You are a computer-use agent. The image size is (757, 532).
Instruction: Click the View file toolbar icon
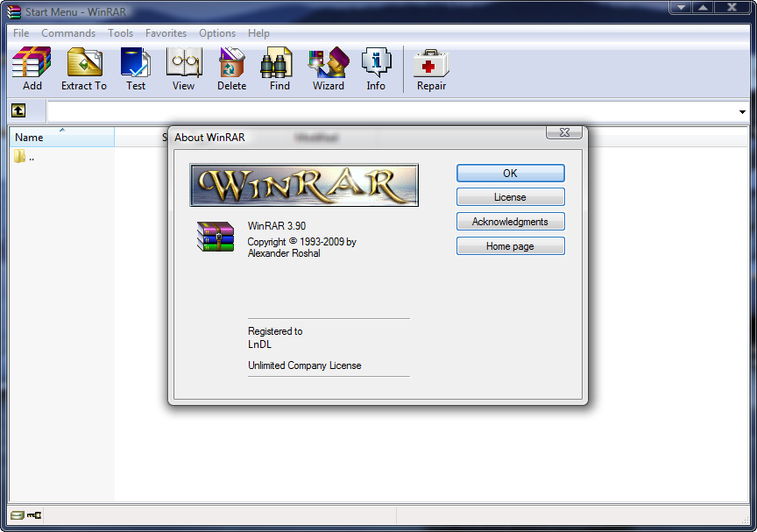183,68
